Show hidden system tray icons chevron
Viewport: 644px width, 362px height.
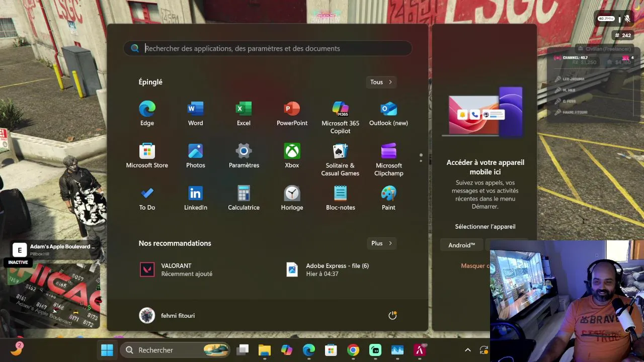(467, 350)
